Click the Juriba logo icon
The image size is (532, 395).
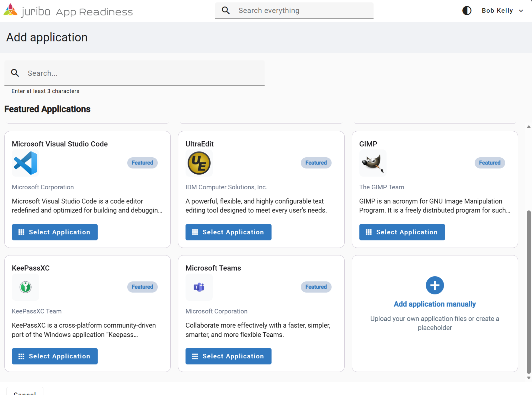[x=10, y=10]
